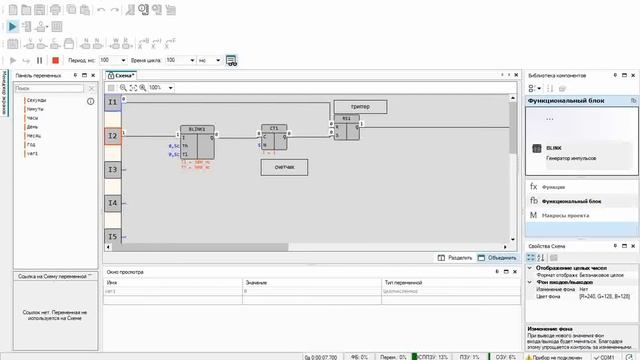This screenshot has width=640, height=360.
Task: Open the Макросы проекта library category
Action: click(x=582, y=216)
